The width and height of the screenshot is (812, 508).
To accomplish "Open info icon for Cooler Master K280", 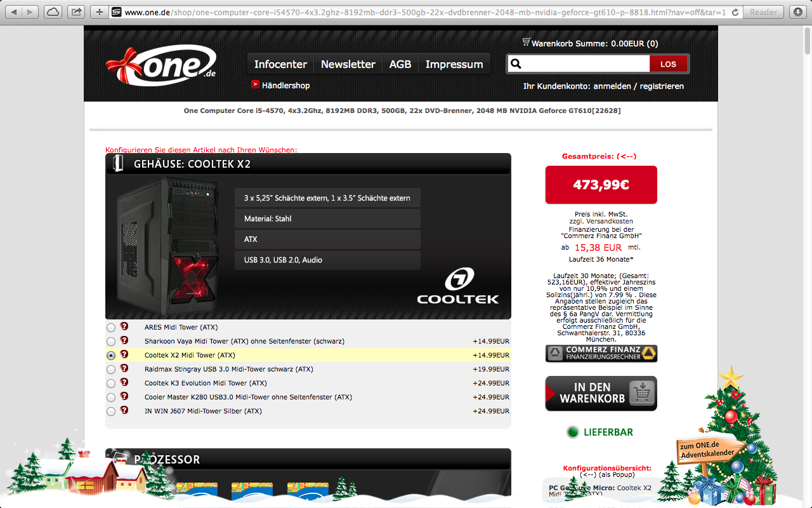I will pyautogui.click(x=124, y=396).
